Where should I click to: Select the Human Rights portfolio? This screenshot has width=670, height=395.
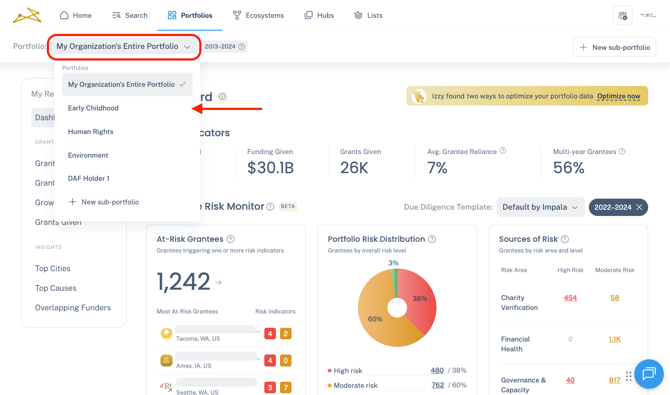[x=91, y=132]
